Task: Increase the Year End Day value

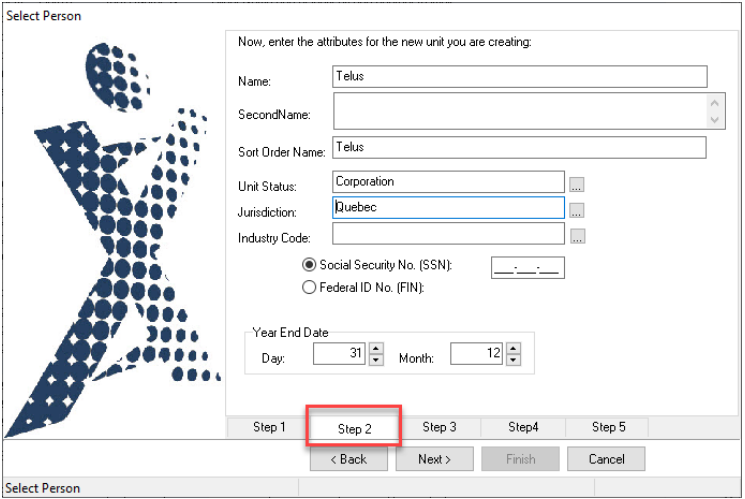Action: point(376,348)
